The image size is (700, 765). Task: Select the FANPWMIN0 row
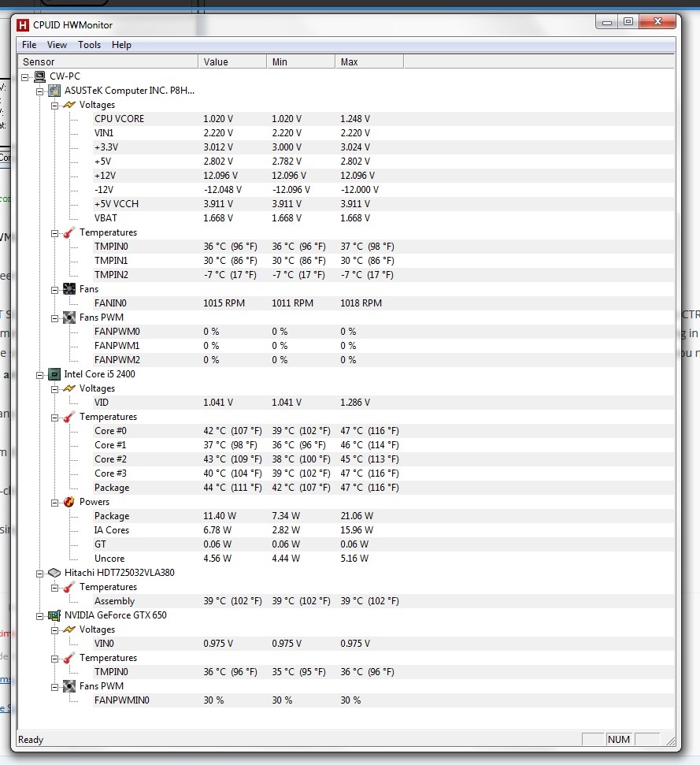coord(383,700)
